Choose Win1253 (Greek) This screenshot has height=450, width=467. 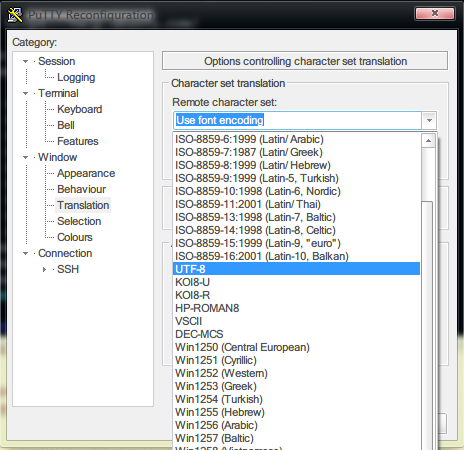297,386
